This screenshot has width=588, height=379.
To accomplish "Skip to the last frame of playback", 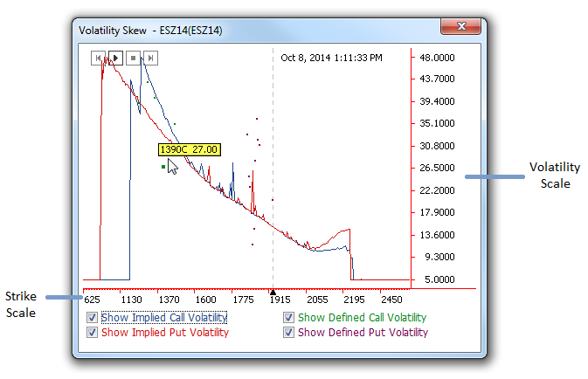I will click(x=150, y=59).
